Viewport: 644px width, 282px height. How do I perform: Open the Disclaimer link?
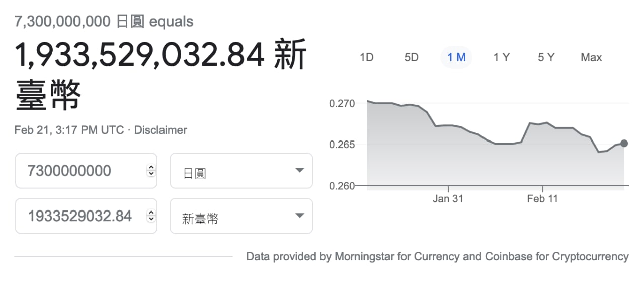160,130
